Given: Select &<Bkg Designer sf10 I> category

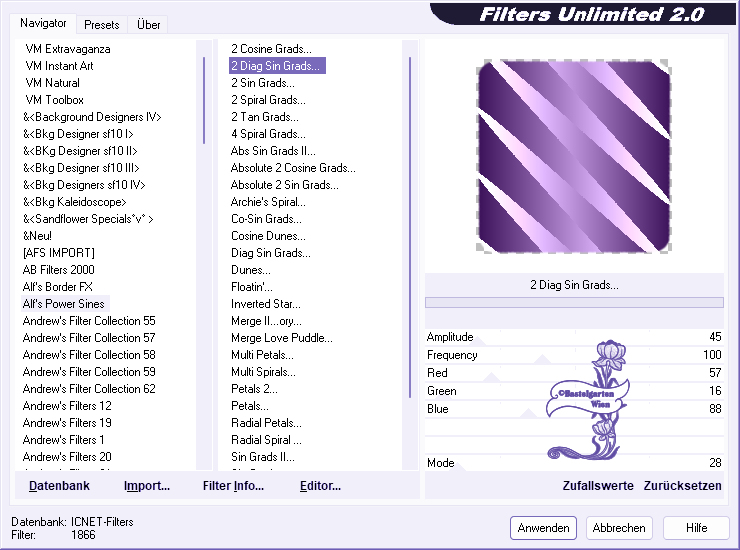Looking at the screenshot, I should [78, 134].
